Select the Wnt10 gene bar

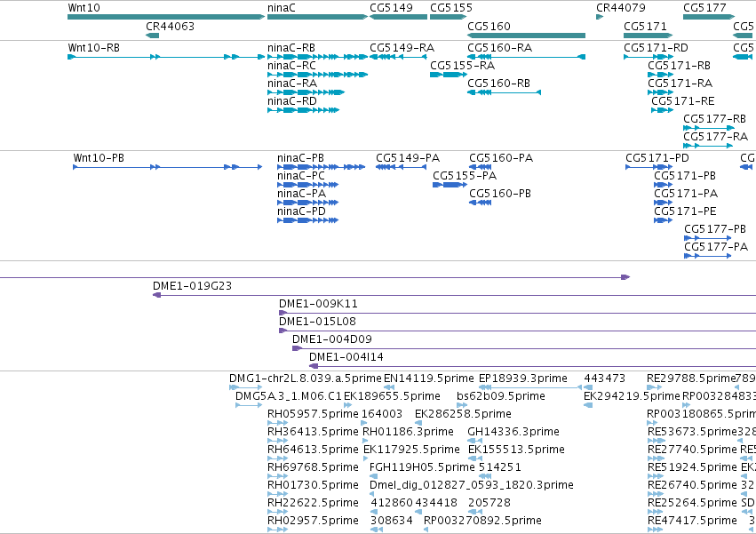166,17
